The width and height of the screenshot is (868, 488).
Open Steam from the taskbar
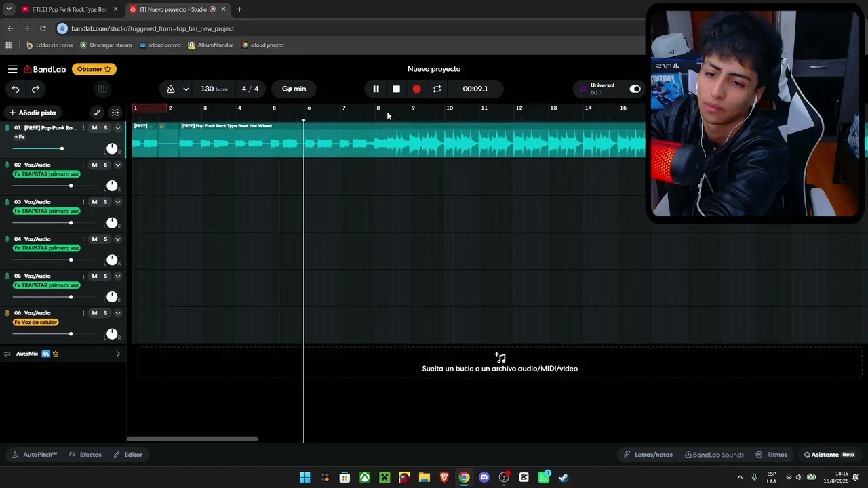(x=564, y=477)
